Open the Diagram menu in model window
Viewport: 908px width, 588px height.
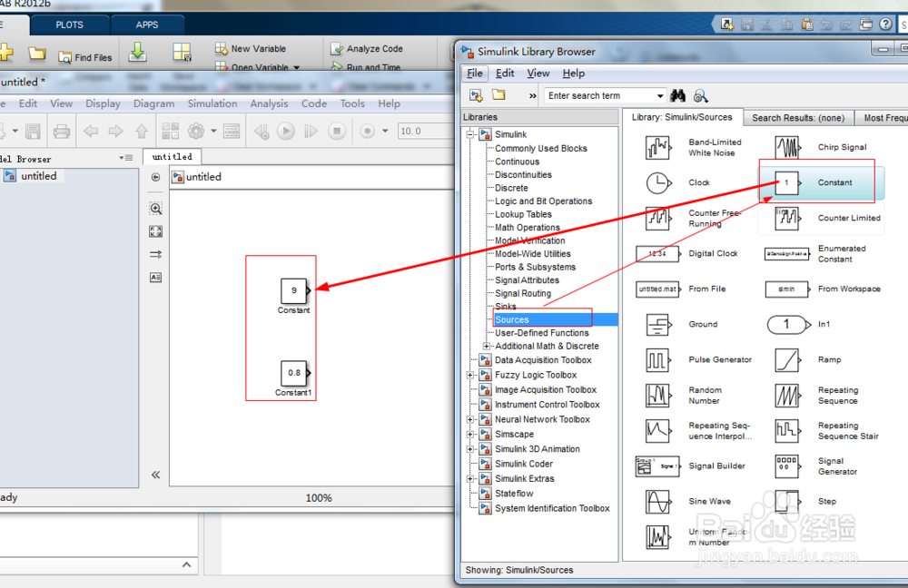coord(154,103)
